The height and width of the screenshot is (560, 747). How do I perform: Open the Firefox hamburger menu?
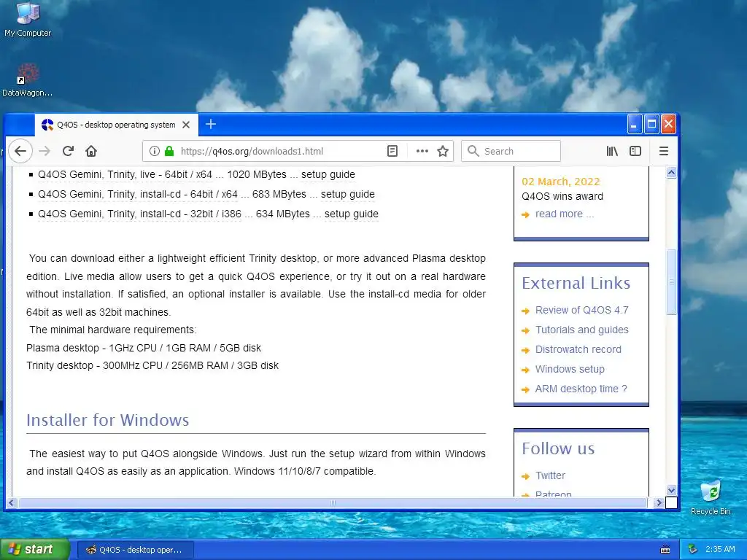click(664, 151)
